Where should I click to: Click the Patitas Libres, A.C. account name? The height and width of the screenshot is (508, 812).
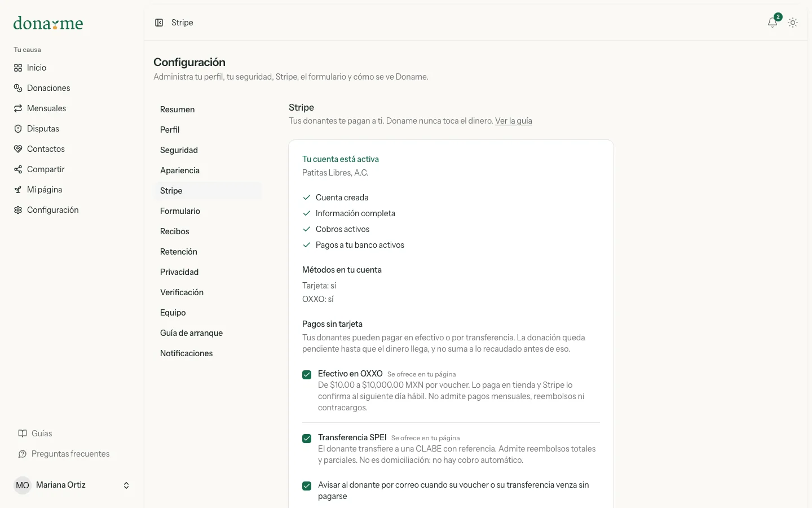point(335,173)
